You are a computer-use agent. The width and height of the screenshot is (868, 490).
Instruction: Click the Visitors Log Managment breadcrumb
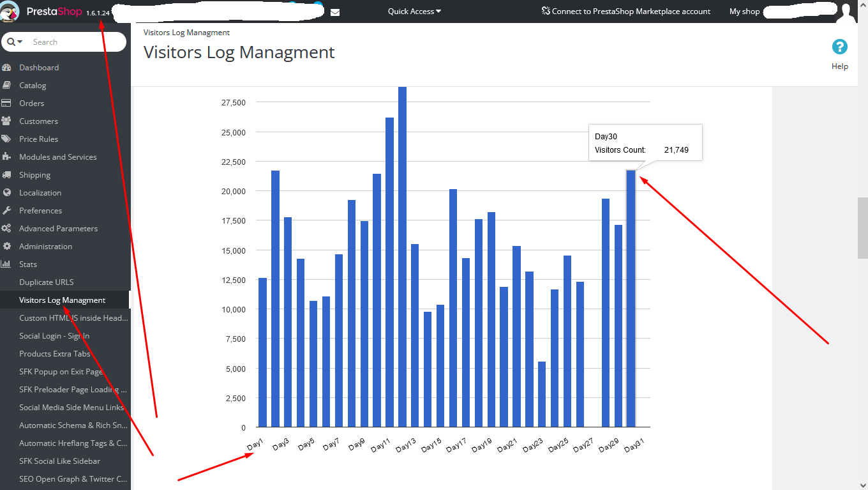(186, 33)
